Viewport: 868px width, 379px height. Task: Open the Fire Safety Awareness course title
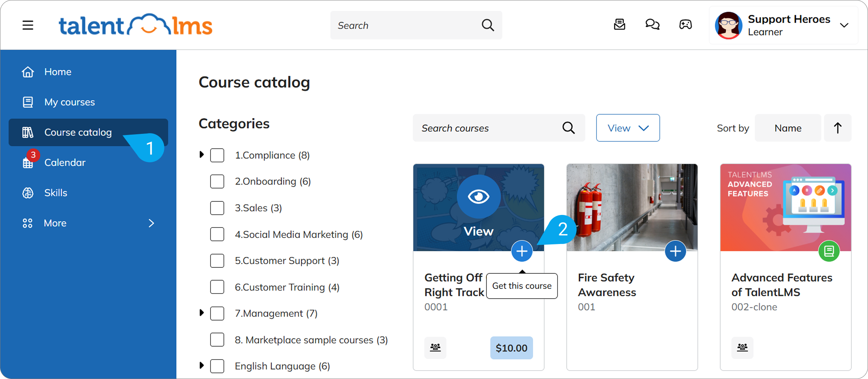(607, 285)
